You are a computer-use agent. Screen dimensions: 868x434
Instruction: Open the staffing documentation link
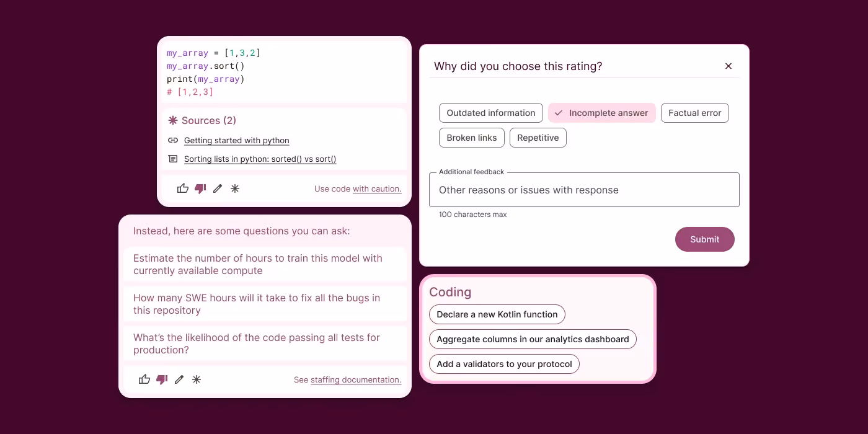click(355, 380)
